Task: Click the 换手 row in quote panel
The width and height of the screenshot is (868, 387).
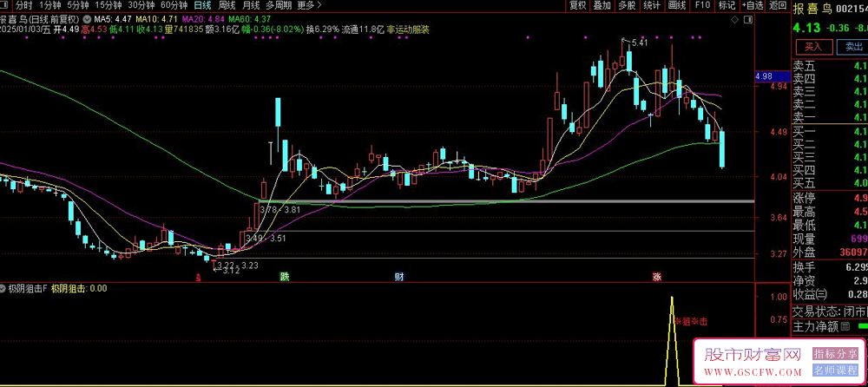Action: pos(830,267)
